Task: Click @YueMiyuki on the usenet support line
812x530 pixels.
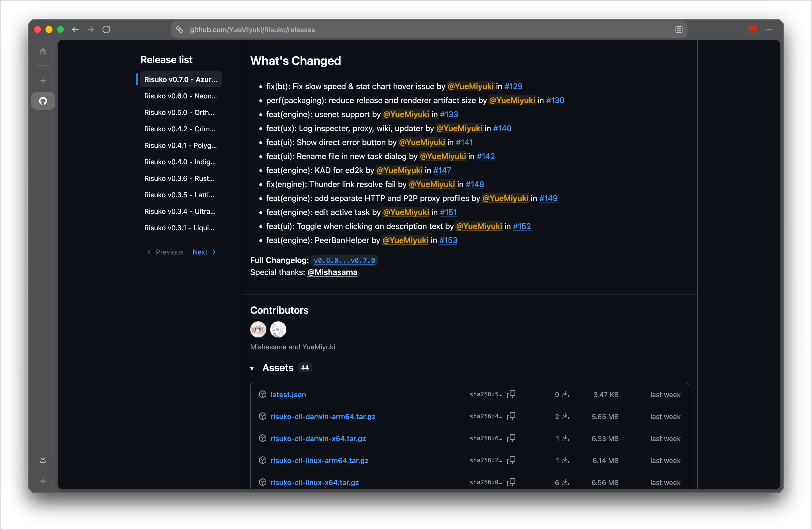Action: [406, 115]
